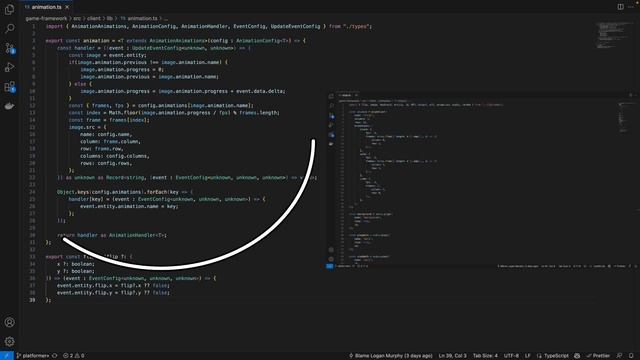Click 'export const animation' on line 3
The height and width of the screenshot is (360, 640).
point(78,41)
